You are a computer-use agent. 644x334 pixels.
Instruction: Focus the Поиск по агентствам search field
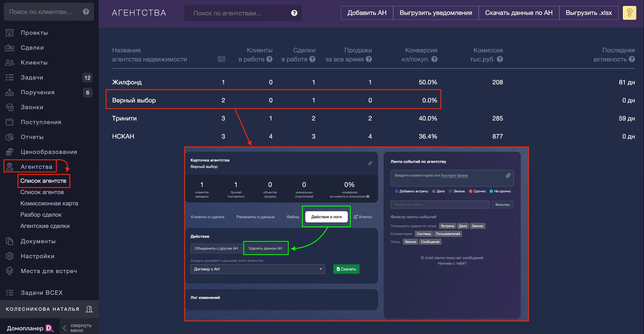coord(243,13)
